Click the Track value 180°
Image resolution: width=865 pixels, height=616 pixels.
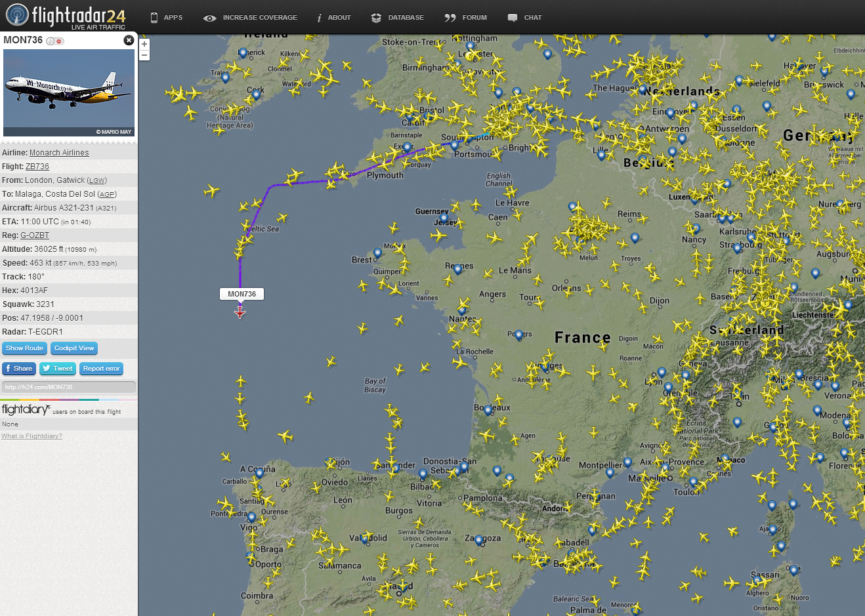click(x=36, y=277)
